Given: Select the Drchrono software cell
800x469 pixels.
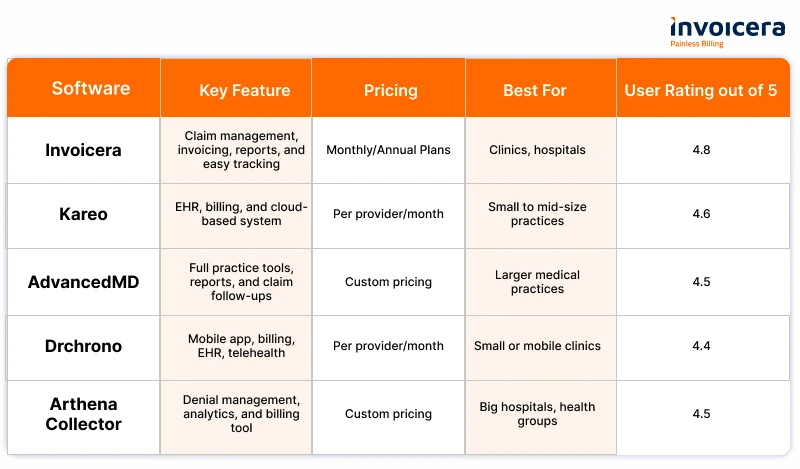Looking at the screenshot, I should pyautogui.click(x=83, y=346).
